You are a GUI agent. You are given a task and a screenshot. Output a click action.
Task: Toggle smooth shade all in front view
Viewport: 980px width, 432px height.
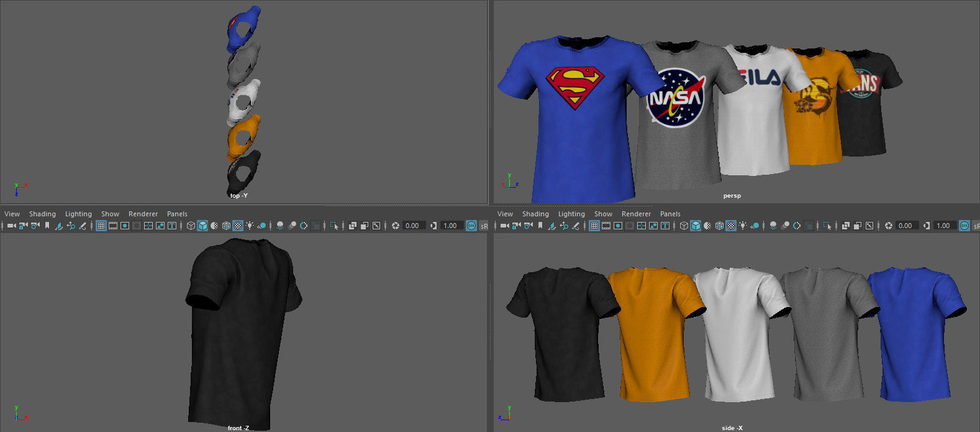(x=202, y=226)
